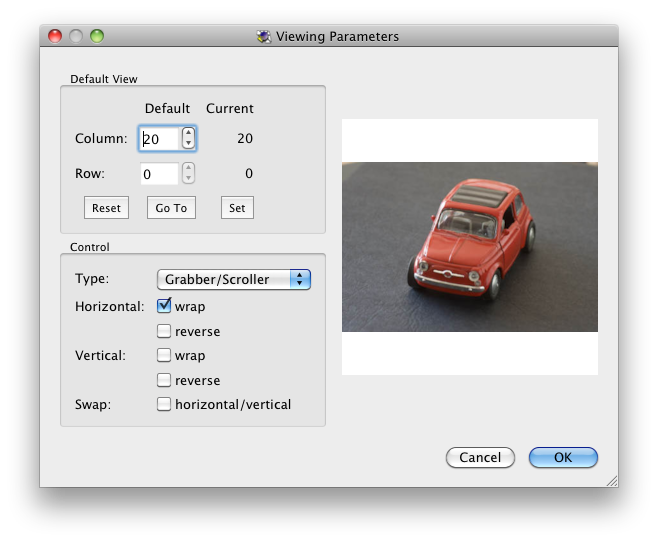Check Swap horizontal/vertical option
Image resolution: width=658 pixels, height=542 pixels.
164,404
